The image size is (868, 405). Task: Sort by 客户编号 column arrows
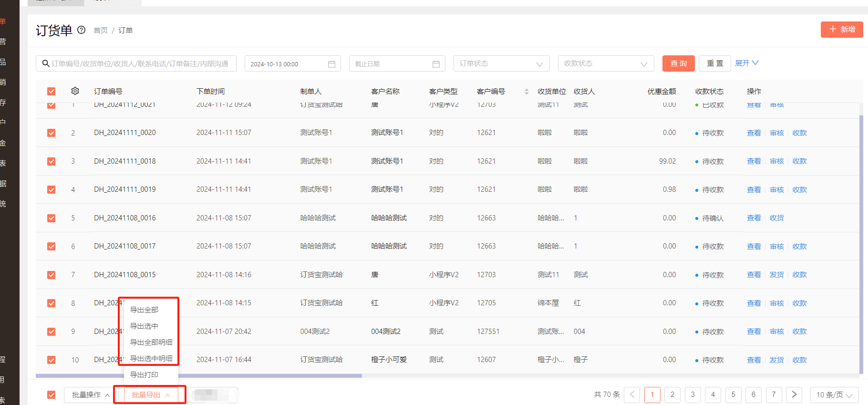[527, 92]
